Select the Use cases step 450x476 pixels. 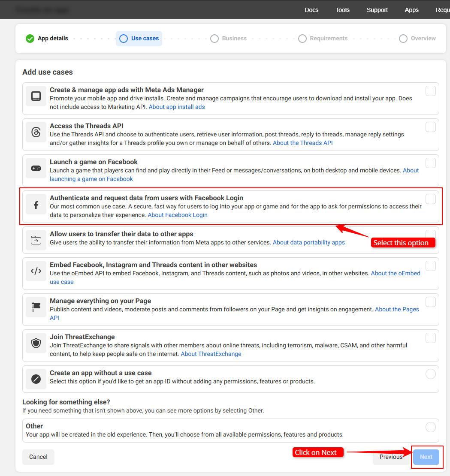pyautogui.click(x=139, y=39)
